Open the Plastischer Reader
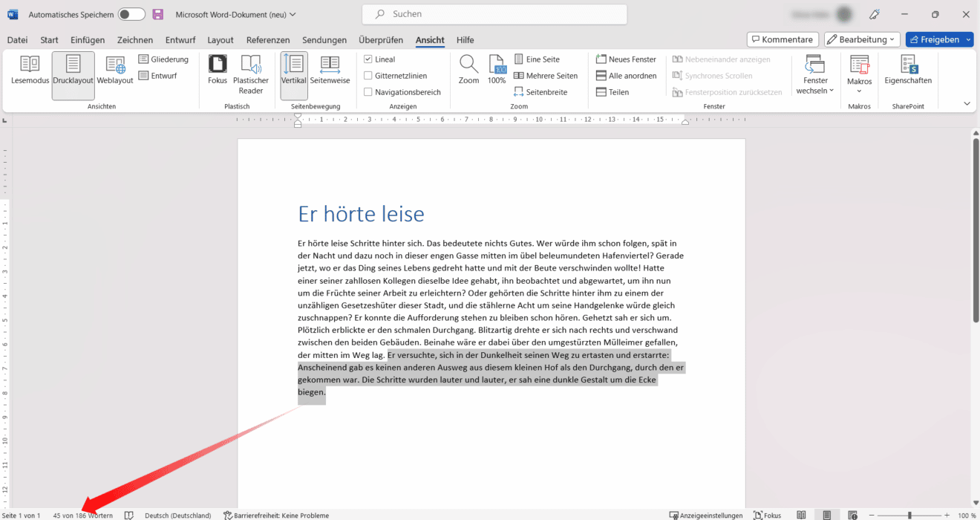The height and width of the screenshot is (520, 980). 251,72
